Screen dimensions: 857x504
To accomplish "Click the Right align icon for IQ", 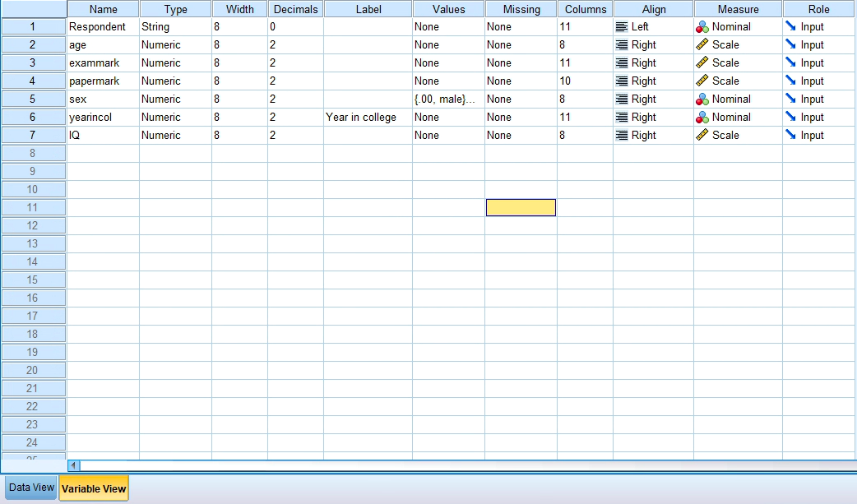I will coord(622,135).
